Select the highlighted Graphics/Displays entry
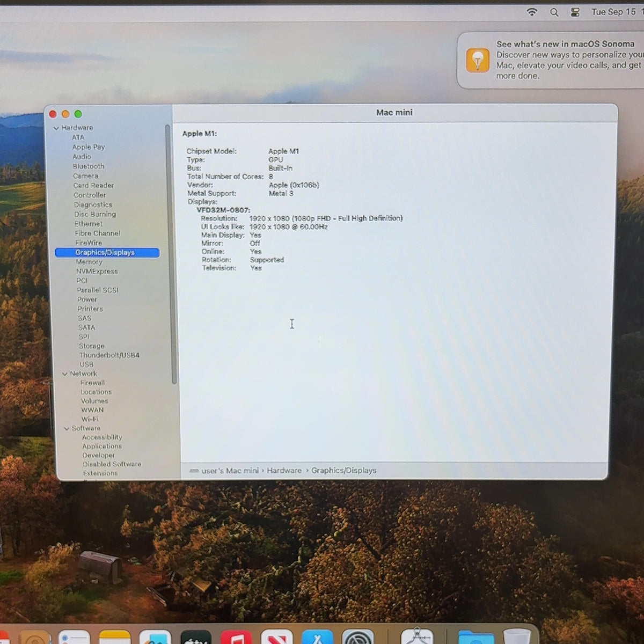This screenshot has width=644, height=644. (107, 253)
